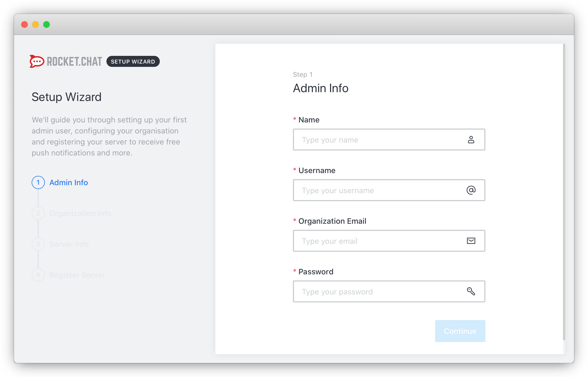Click the green fullscreen window button
This screenshot has height=377, width=588.
point(46,24)
